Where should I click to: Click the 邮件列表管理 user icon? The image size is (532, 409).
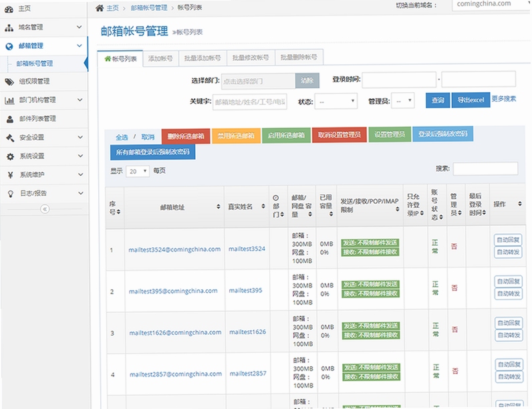click(10, 119)
